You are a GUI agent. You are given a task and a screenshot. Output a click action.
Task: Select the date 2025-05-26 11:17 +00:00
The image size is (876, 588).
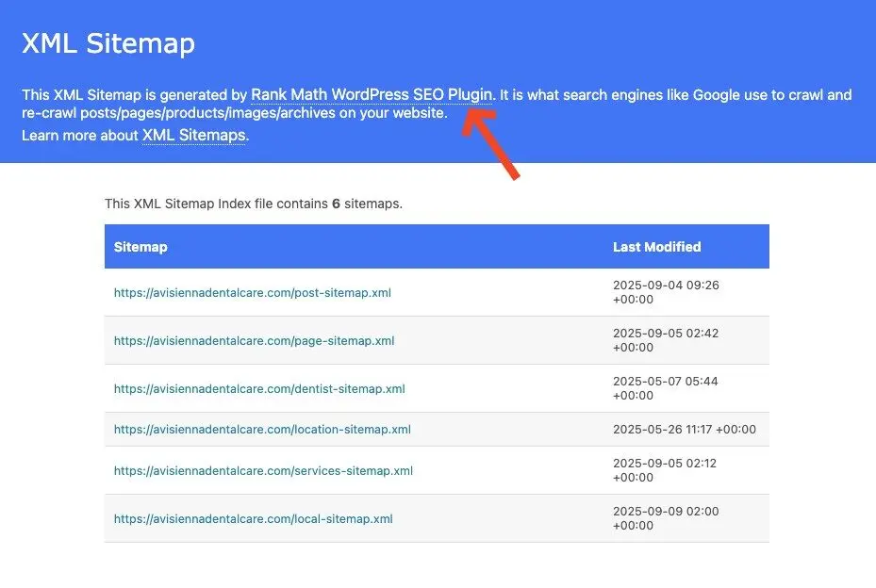(685, 430)
